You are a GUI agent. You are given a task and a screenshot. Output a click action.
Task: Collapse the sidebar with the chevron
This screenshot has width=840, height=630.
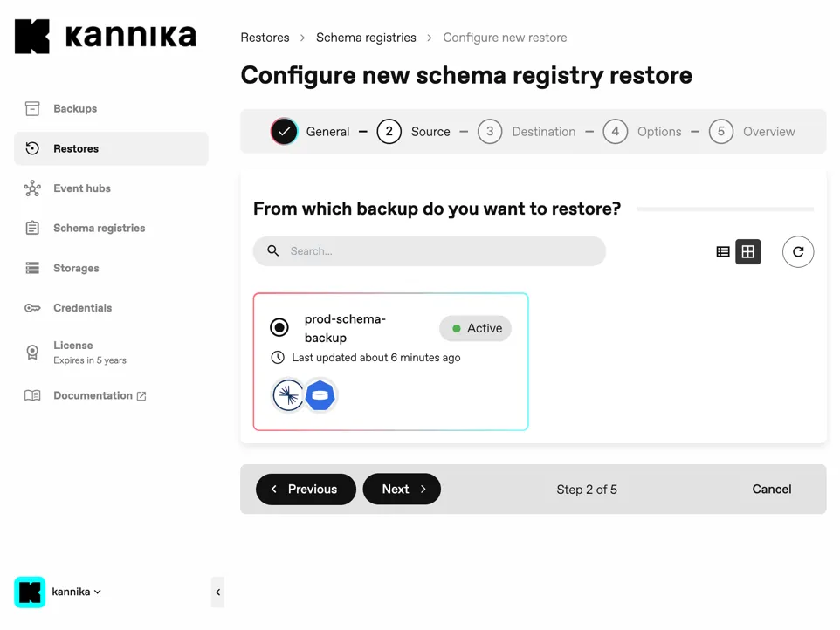(217, 592)
